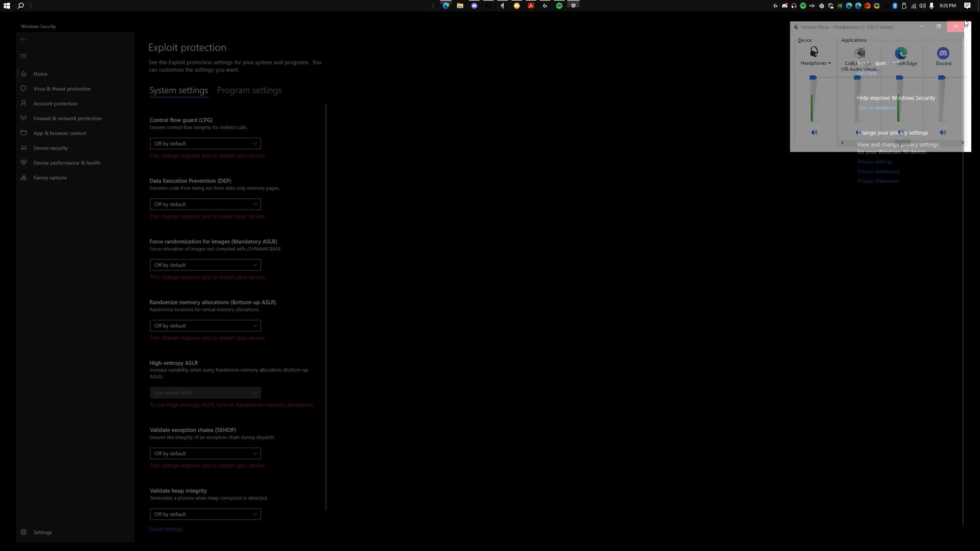Open the Headphones device selector
This screenshot has height=551, width=980.
[x=816, y=63]
